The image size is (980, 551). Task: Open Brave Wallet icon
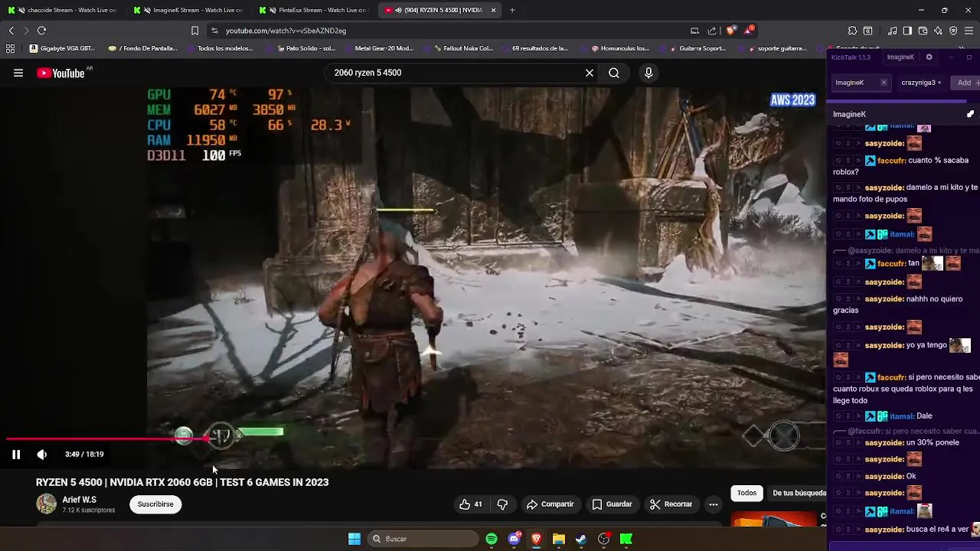pos(923,31)
